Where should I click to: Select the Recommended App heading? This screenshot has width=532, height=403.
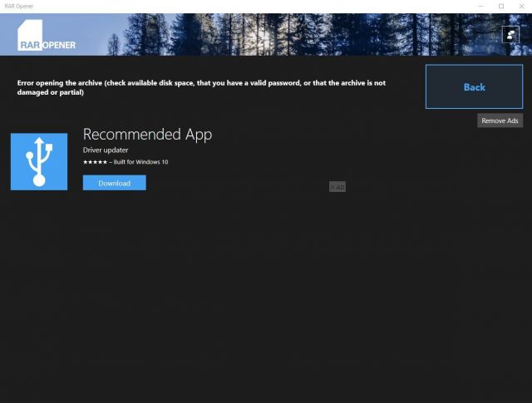147,134
